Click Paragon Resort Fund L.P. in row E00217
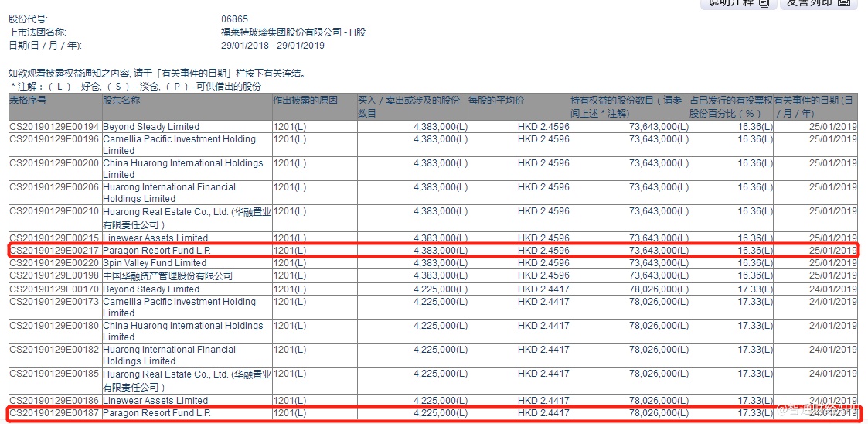This screenshot has height=424, width=868. click(x=157, y=251)
